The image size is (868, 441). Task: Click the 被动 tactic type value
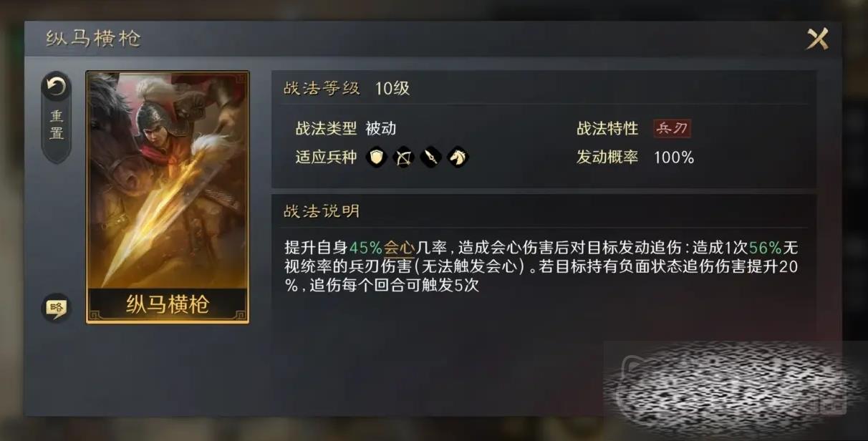tap(381, 129)
